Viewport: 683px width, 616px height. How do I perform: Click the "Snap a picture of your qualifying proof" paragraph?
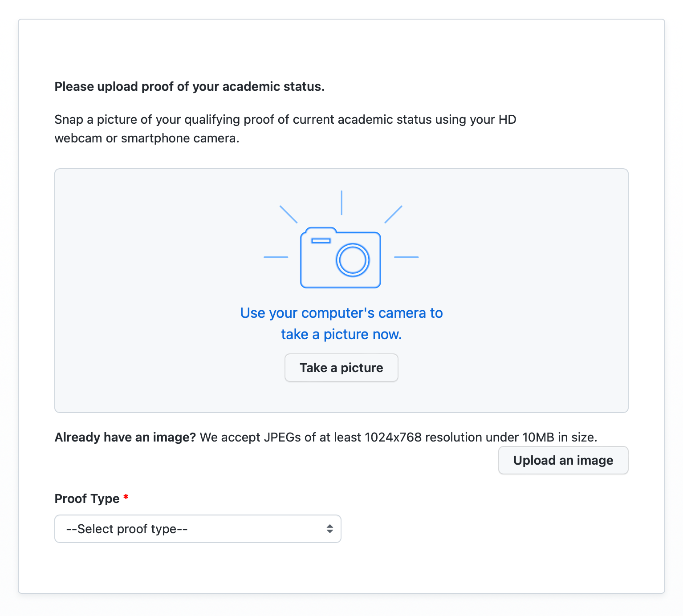pos(285,129)
